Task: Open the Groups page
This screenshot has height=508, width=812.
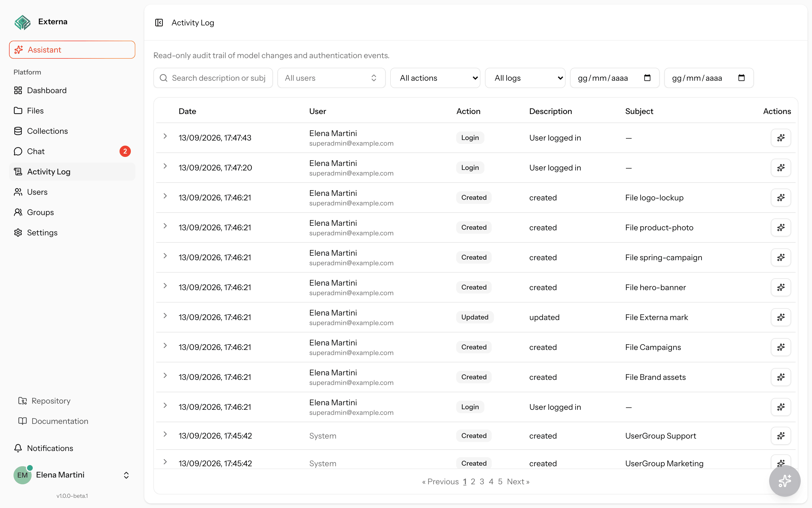Action: pos(72,212)
